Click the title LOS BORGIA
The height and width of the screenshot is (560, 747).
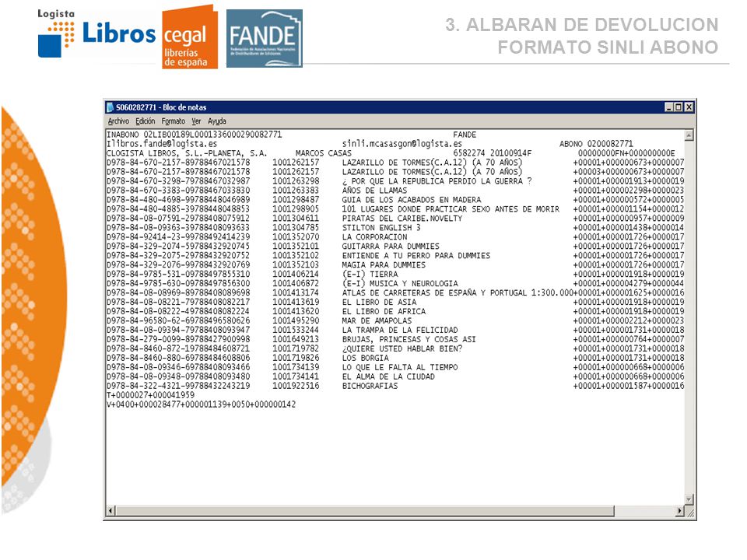366,358
